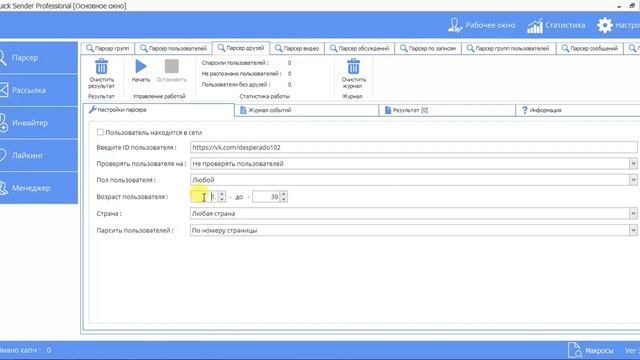Open settings gear icon in header
The image size is (640, 360).
tap(605, 25)
